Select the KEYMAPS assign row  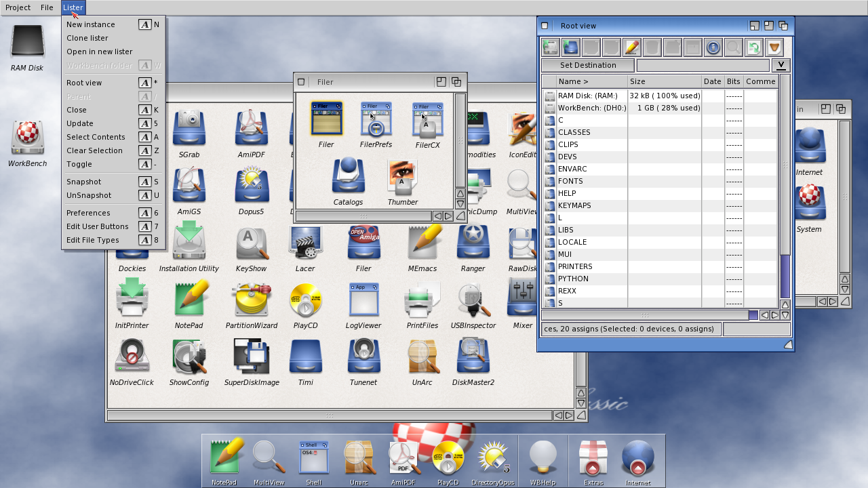660,205
